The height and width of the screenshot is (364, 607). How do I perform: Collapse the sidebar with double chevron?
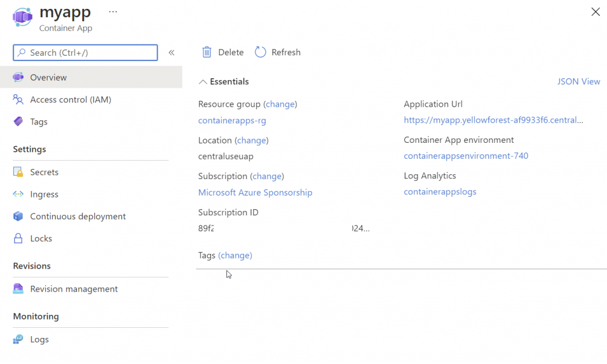171,53
